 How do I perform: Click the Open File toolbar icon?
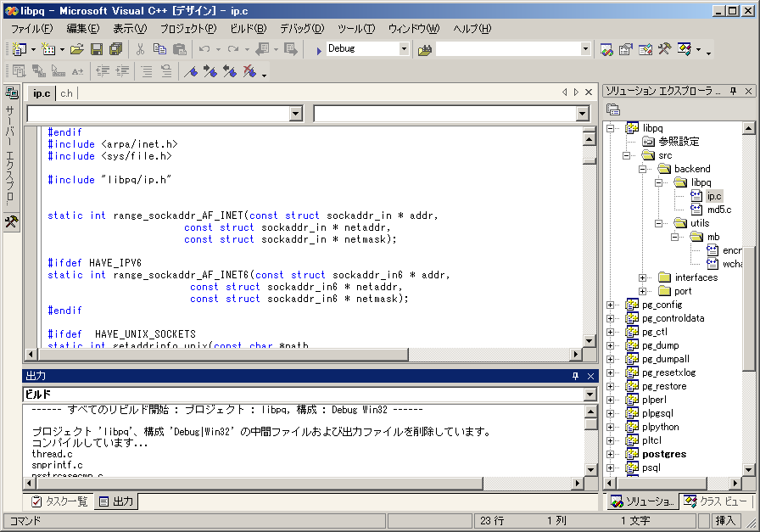coord(77,49)
